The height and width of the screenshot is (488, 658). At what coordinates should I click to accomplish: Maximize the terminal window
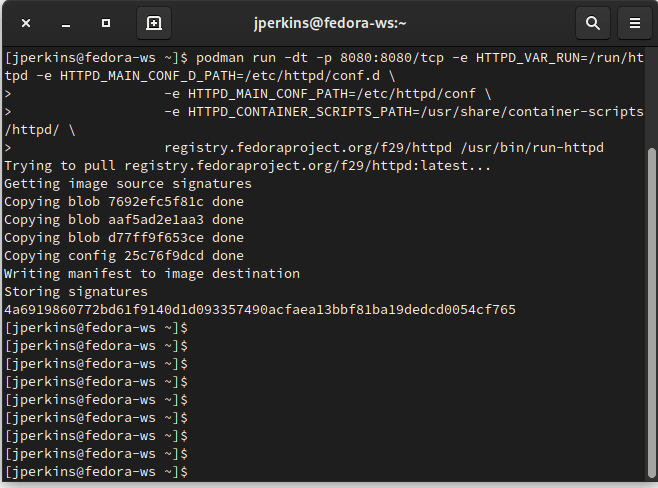(x=106, y=23)
